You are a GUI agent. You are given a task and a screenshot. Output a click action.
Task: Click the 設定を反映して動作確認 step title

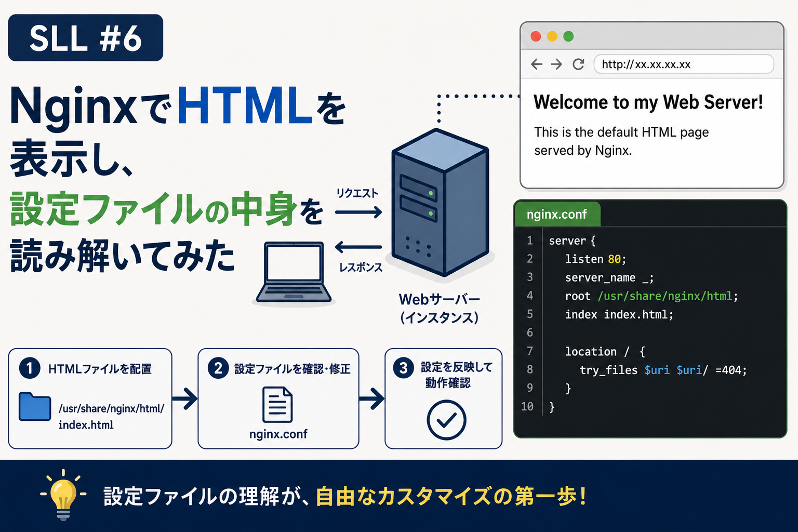point(456,375)
